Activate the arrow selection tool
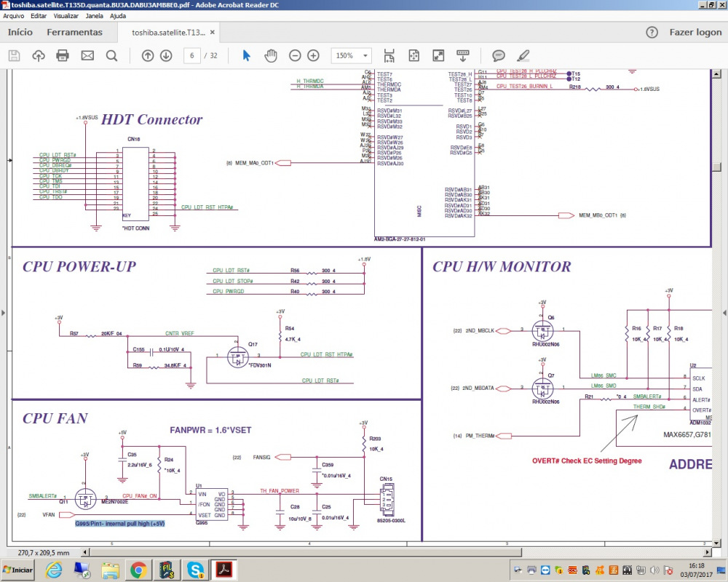Screen dimensions: 728x582 247,56
